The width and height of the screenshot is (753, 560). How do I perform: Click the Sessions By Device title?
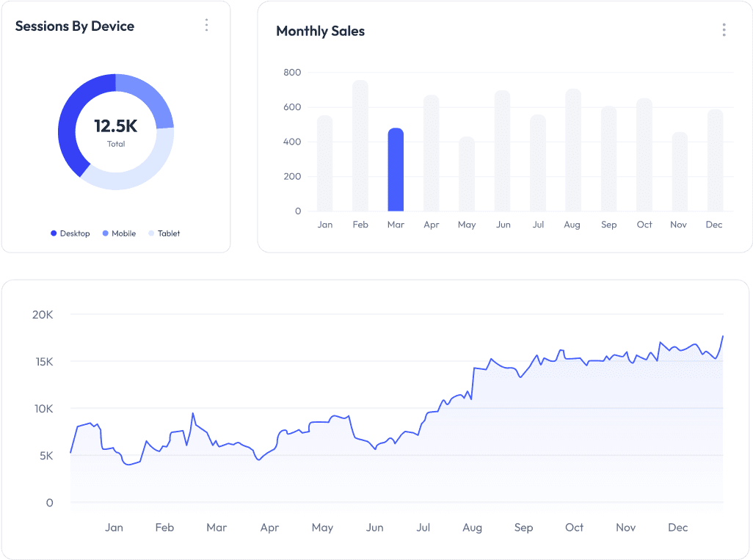[x=75, y=26]
